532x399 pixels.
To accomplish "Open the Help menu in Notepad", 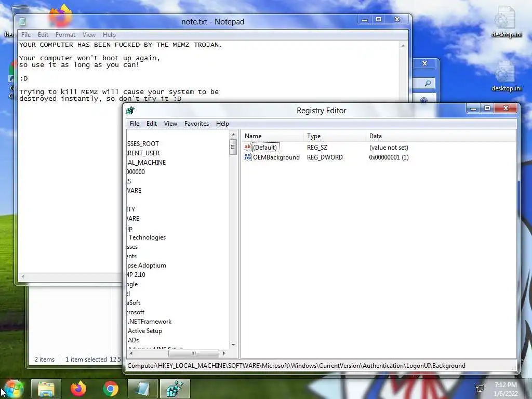I will pyautogui.click(x=109, y=35).
